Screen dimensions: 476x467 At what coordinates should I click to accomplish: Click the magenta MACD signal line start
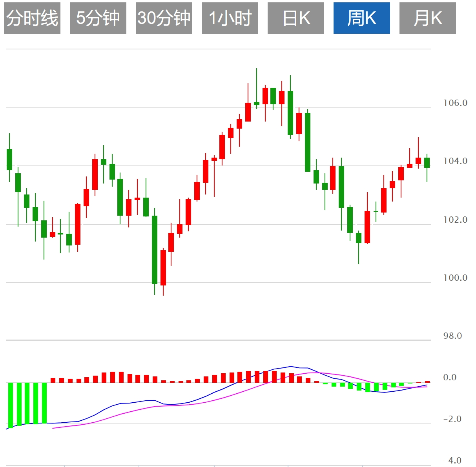click(53, 428)
